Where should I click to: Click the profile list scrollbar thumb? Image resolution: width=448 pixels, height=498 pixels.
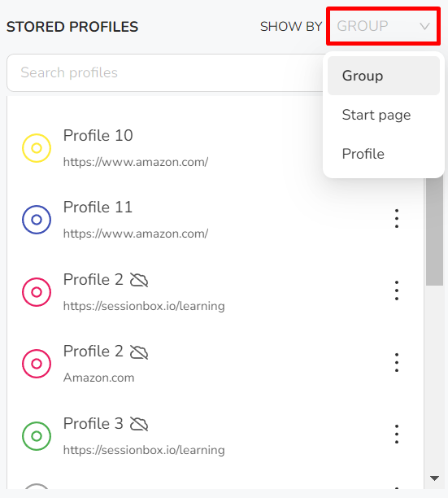click(x=434, y=230)
